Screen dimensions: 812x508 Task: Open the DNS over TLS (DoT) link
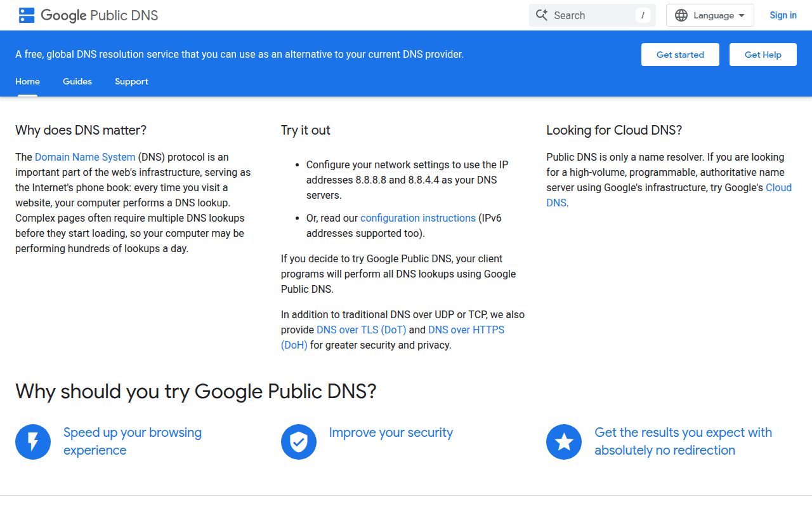pyautogui.click(x=362, y=330)
